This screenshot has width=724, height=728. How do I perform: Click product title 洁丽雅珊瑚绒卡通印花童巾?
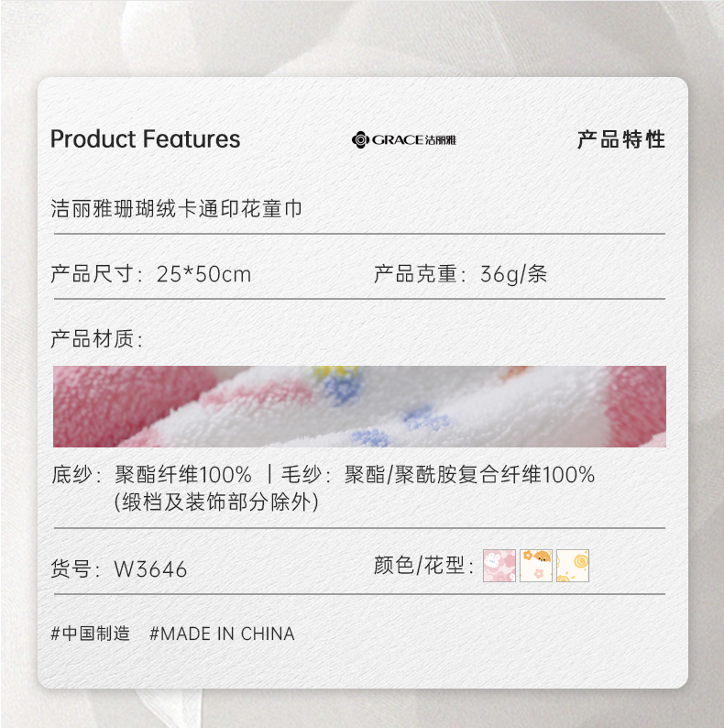click(176, 209)
